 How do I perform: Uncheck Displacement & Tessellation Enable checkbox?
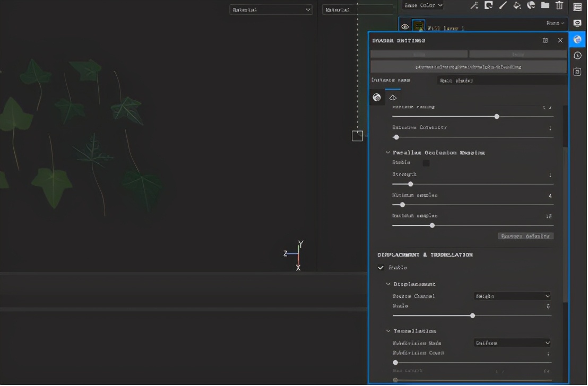tap(381, 268)
